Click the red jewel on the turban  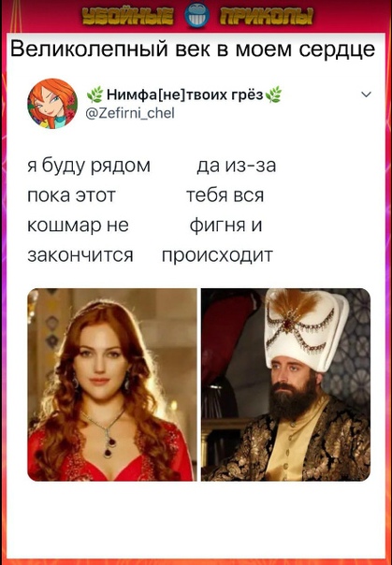click(288, 324)
